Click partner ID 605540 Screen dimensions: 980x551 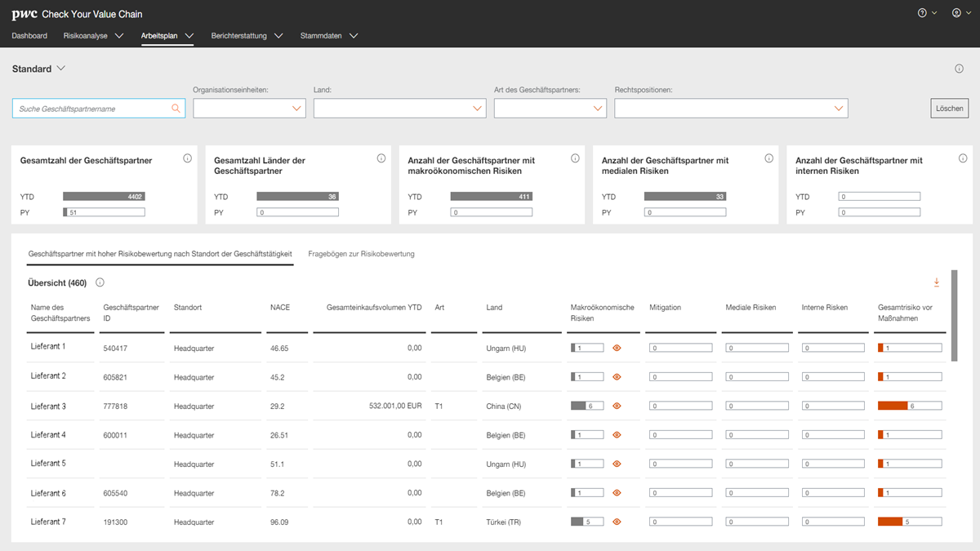[114, 493]
